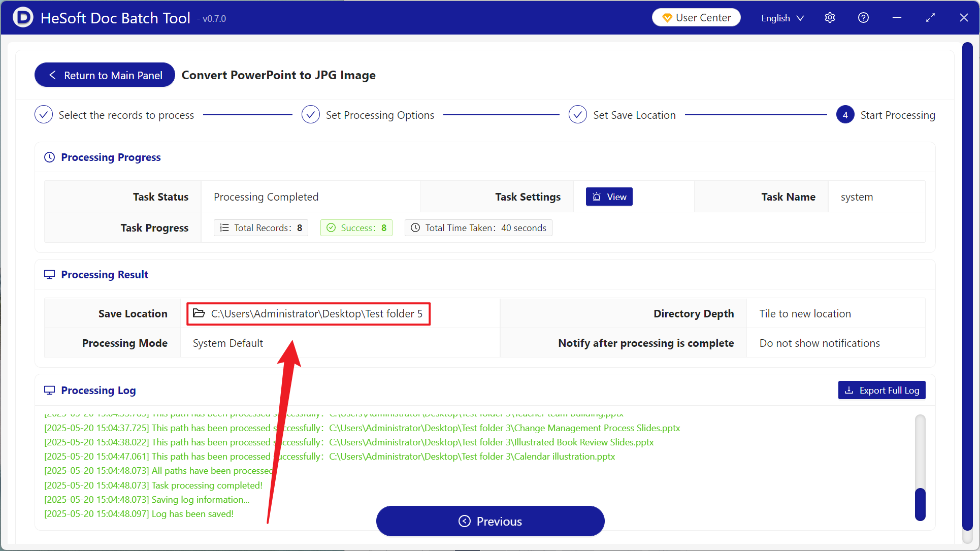This screenshot has height=551, width=980.
Task: Click the Success: 8 badge
Action: (x=356, y=228)
